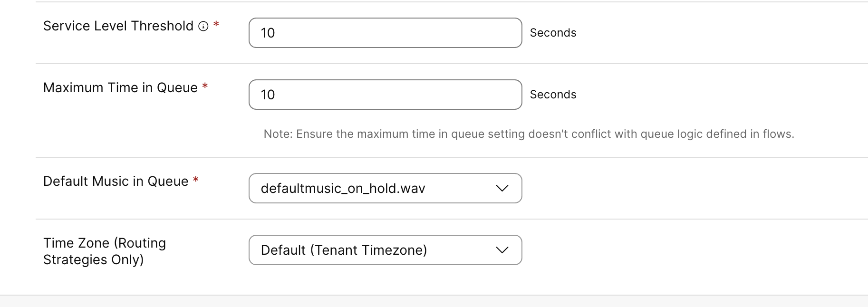The height and width of the screenshot is (307, 868).
Task: Click the Default (Tenant Timezone) selected value
Action: [x=344, y=250]
